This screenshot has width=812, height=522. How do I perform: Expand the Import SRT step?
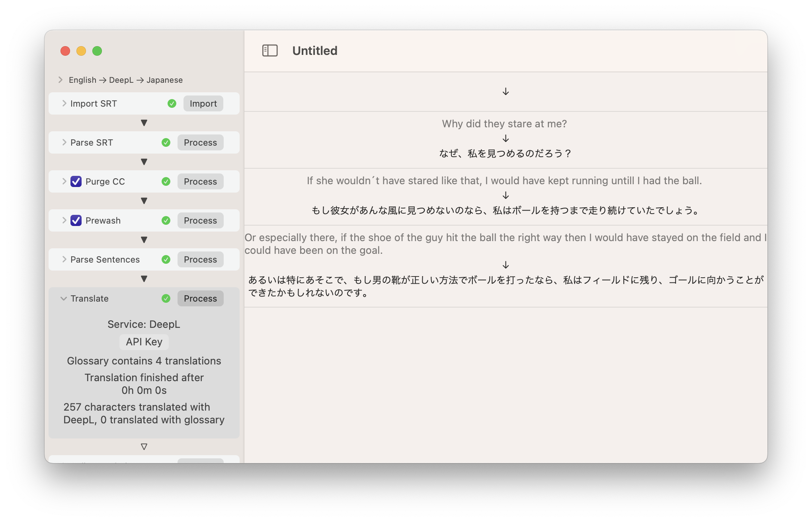click(64, 103)
